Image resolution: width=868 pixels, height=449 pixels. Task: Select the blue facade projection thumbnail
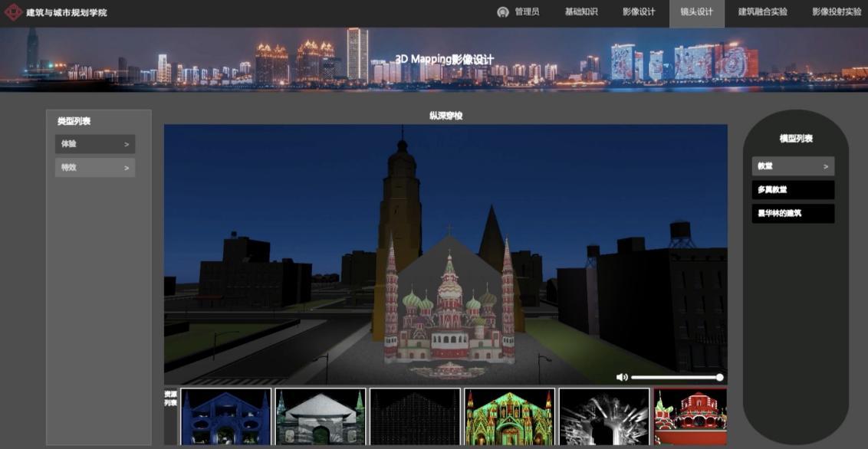click(225, 417)
